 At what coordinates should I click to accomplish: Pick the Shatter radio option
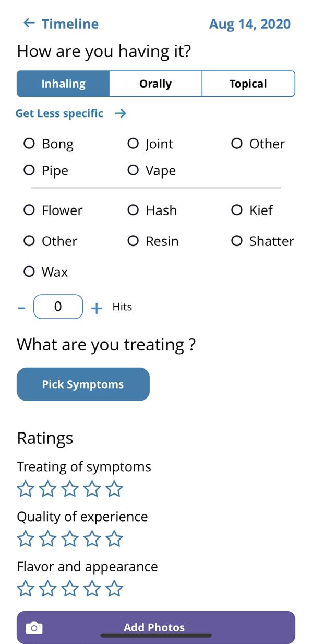[x=237, y=241]
